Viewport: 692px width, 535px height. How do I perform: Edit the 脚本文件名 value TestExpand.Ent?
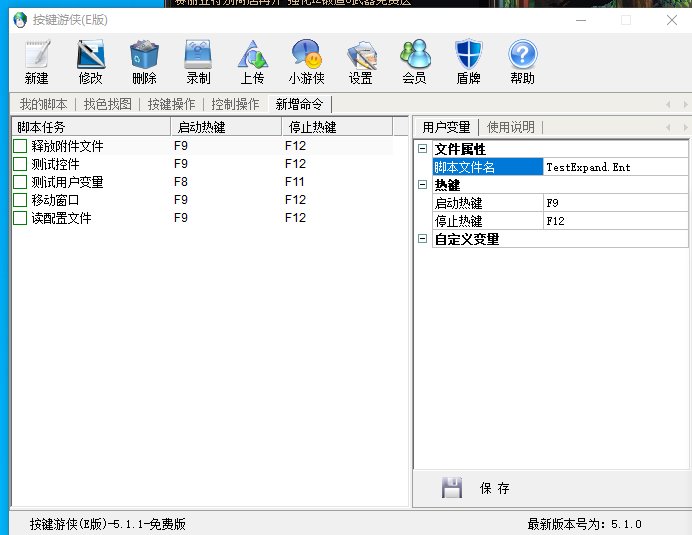click(615, 167)
